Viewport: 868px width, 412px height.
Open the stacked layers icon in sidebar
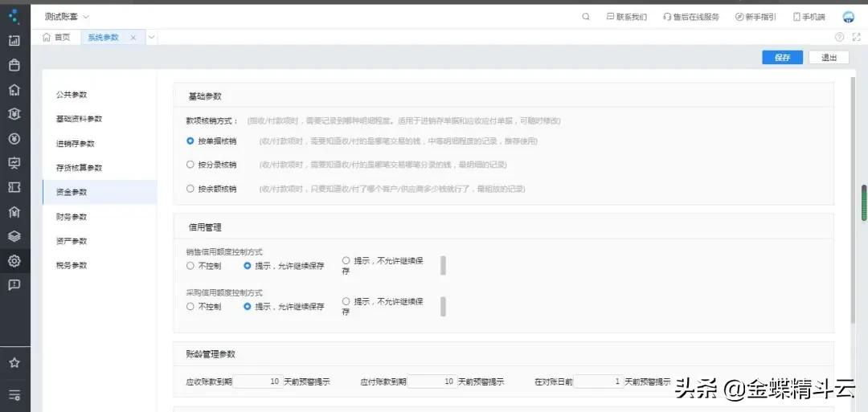(14, 236)
